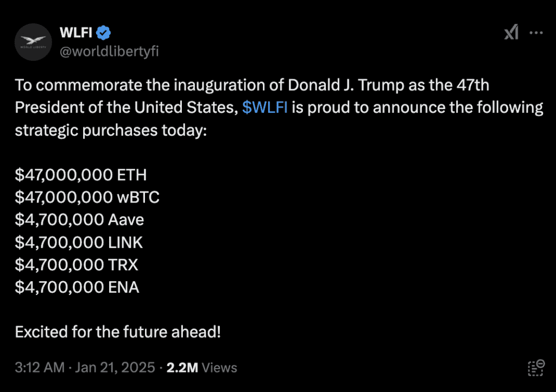
Task: Click the dashed document icon at bottom right
Action: coord(535,368)
